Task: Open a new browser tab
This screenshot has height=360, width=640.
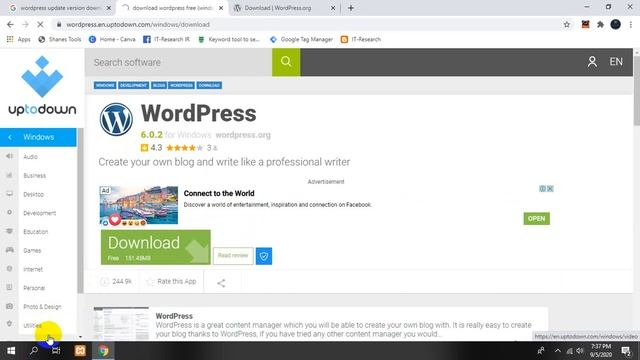Action: pyautogui.click(x=351, y=8)
